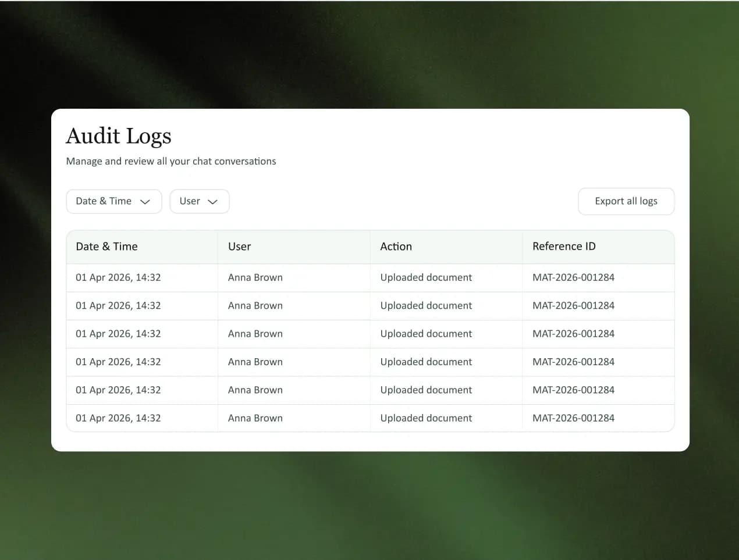Image resolution: width=739 pixels, height=560 pixels.
Task: Sort by the Date & Time column header
Action: (106, 247)
